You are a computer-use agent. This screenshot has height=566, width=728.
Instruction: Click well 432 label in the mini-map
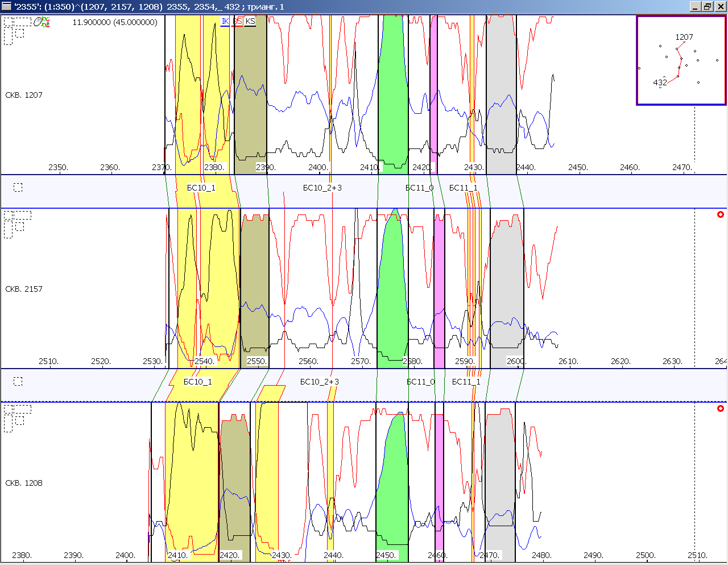tap(660, 82)
